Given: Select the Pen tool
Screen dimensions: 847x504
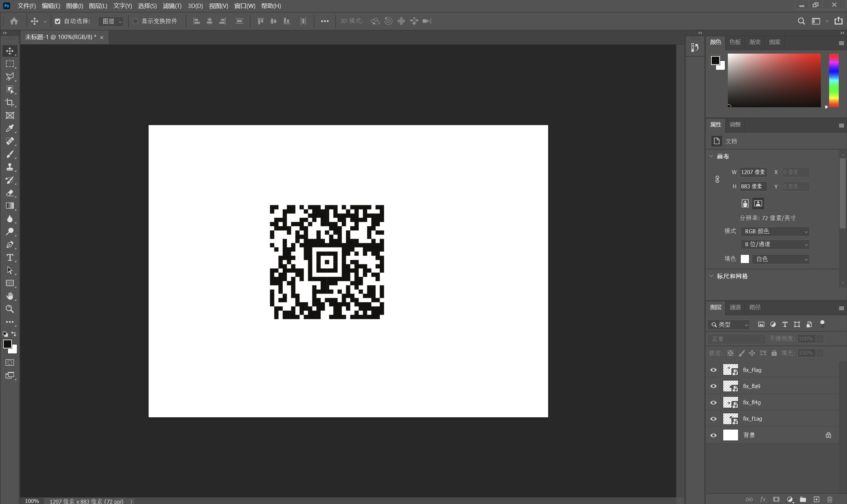Looking at the screenshot, I should [x=10, y=245].
